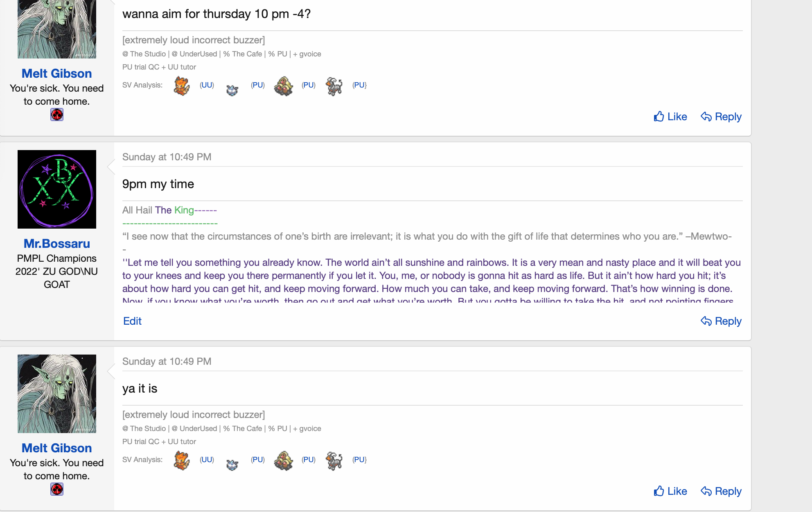
Task: Like the 'ya it is' post
Action: click(x=670, y=491)
